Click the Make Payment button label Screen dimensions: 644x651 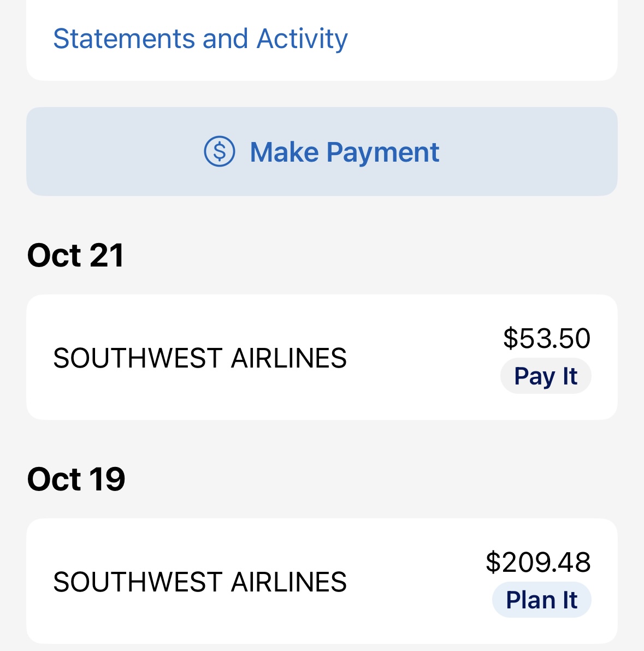point(344,152)
